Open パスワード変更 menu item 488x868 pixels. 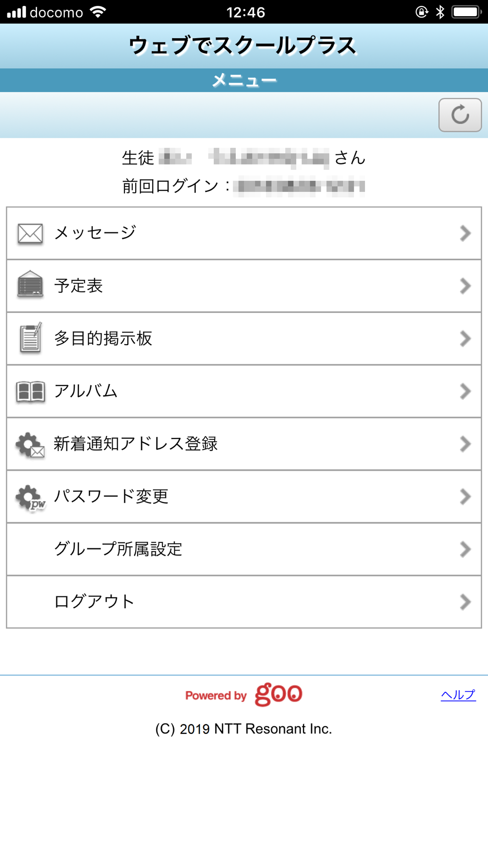tap(111, 496)
